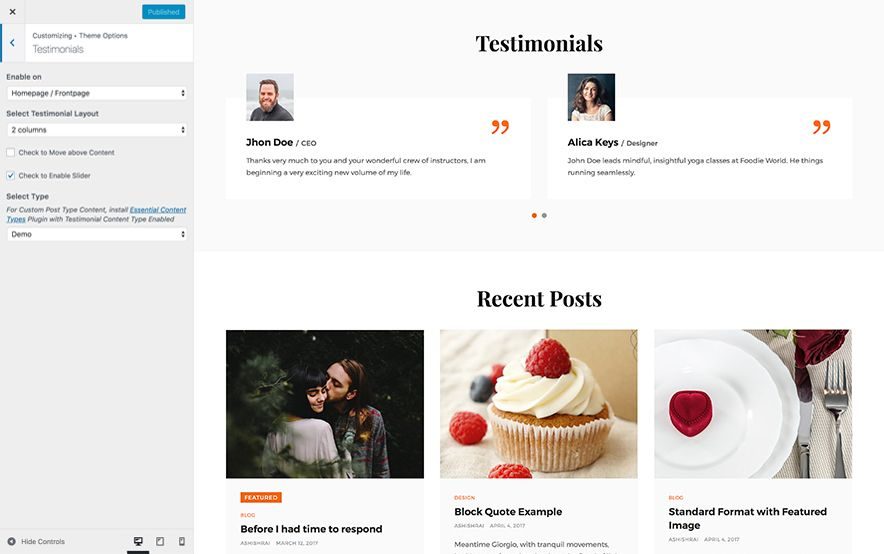Click the orange quote mark on Alica Keys card

tap(821, 127)
